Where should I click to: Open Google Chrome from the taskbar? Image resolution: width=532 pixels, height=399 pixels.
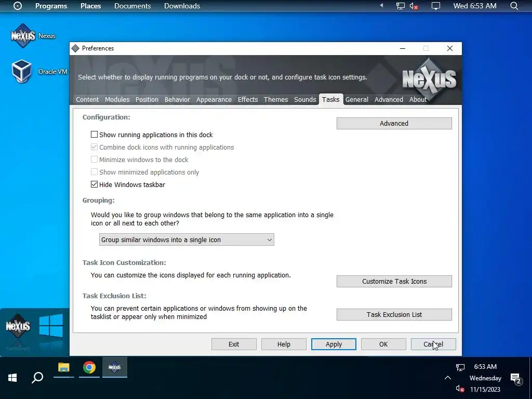(x=89, y=367)
